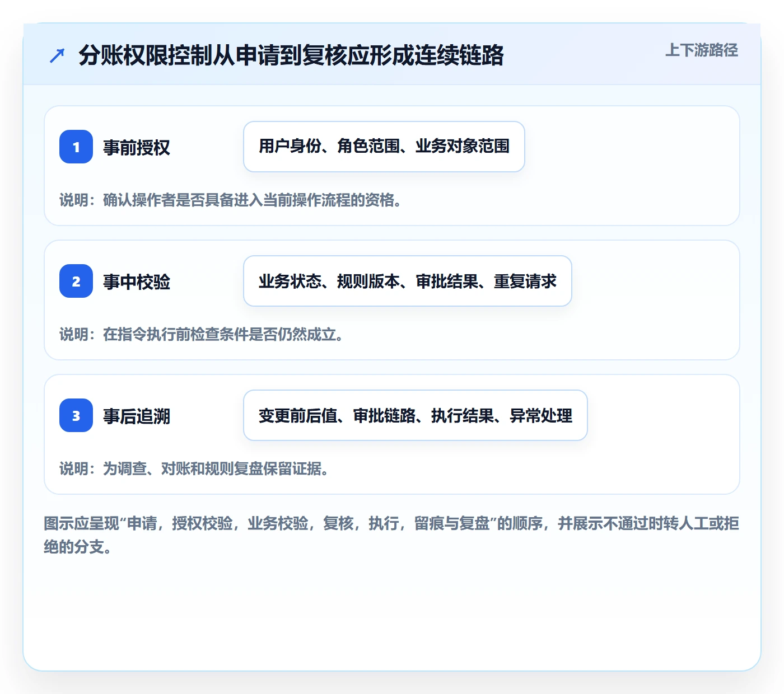Select the 事中校验 step heading
Screen dimensions: 784x694
pyautogui.click(x=137, y=282)
